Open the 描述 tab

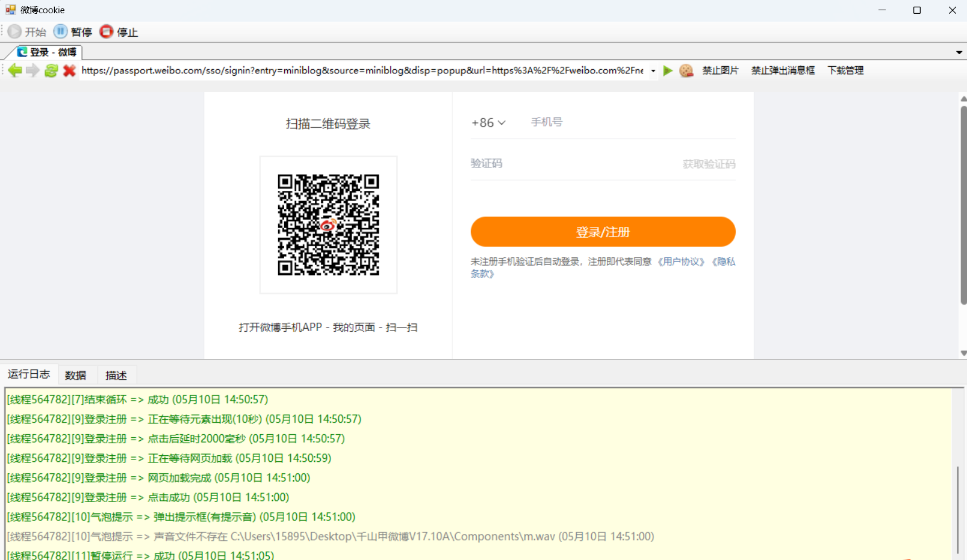(116, 375)
